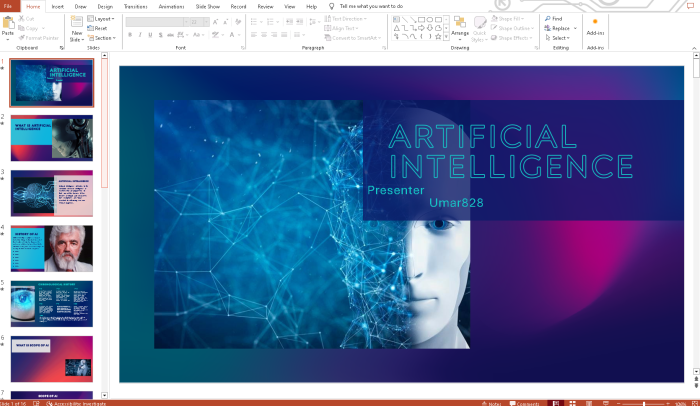Click the Reset slide button
700x406 pixels.
[x=97, y=28]
